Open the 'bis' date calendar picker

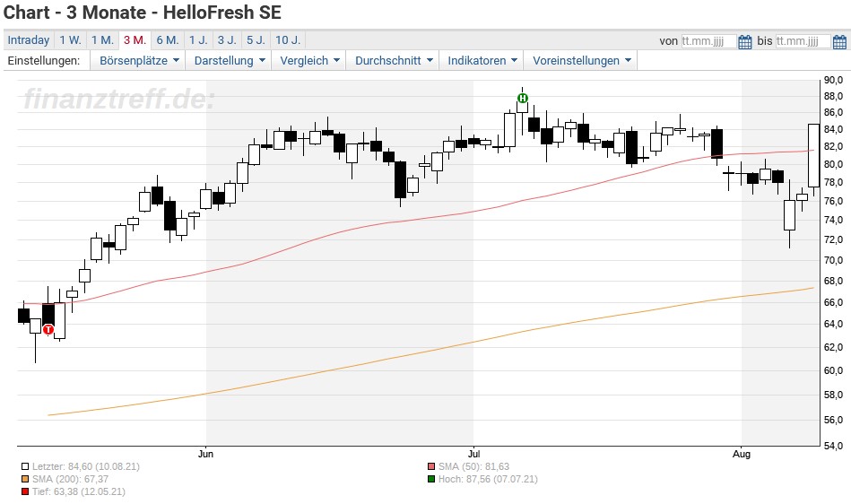839,42
